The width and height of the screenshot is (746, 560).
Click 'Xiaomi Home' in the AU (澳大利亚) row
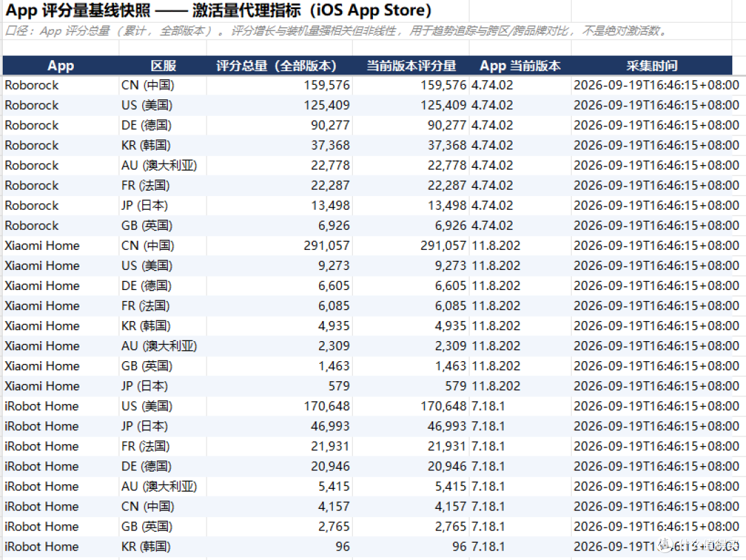coord(42,346)
